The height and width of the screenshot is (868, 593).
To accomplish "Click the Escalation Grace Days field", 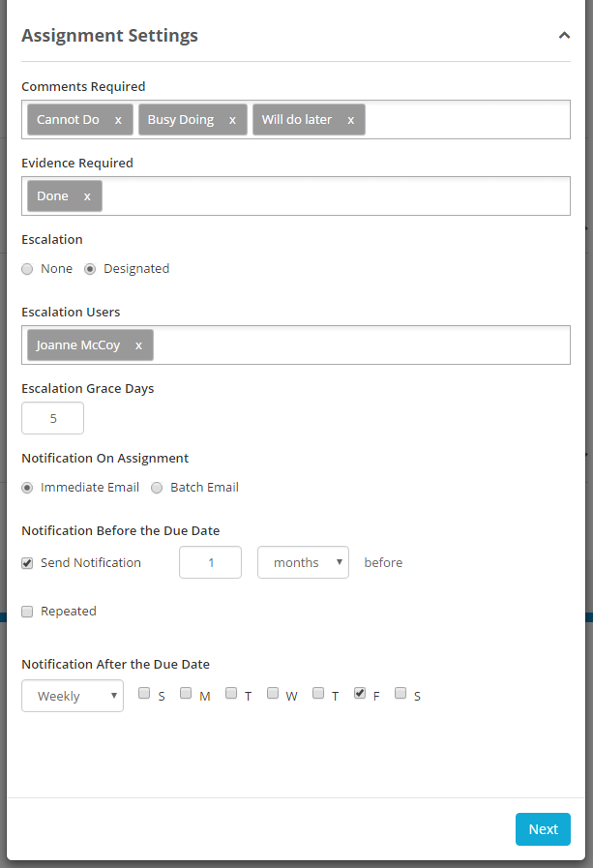I will (52, 418).
